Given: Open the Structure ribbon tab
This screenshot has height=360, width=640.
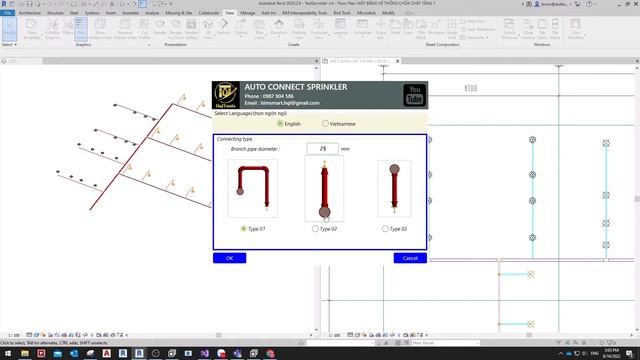Looking at the screenshot, I should (55, 13).
